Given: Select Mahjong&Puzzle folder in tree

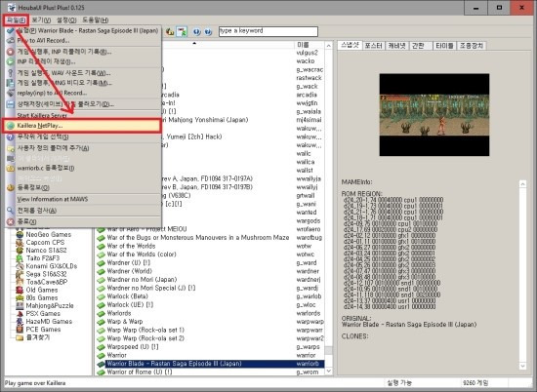Looking at the screenshot, I should pos(50,305).
